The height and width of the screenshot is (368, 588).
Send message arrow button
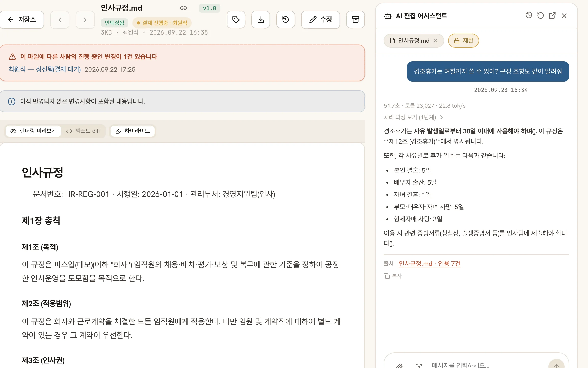pos(557,364)
